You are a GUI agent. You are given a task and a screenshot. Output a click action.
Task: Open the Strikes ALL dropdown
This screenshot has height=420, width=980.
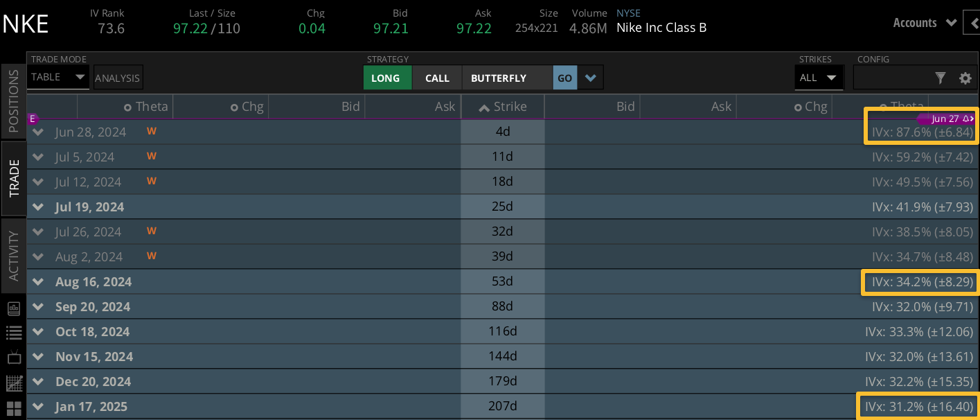(819, 78)
